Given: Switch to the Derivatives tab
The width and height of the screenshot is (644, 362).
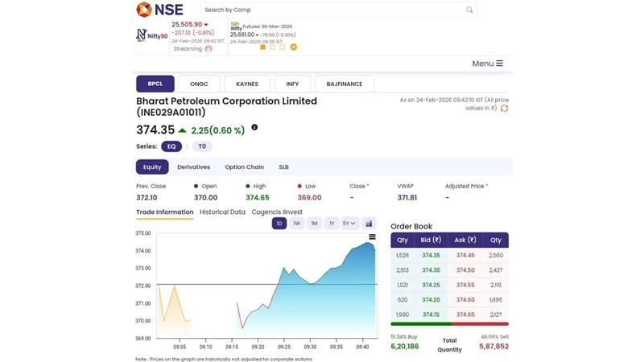Looking at the screenshot, I should (x=193, y=167).
